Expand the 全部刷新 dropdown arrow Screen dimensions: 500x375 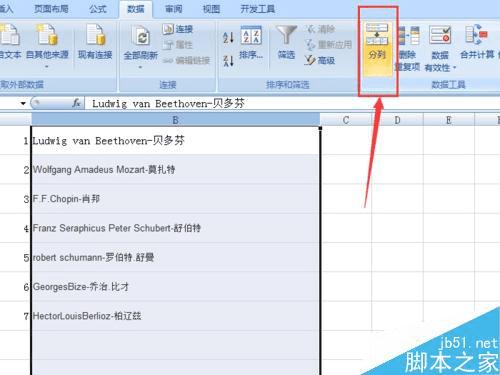[140, 67]
